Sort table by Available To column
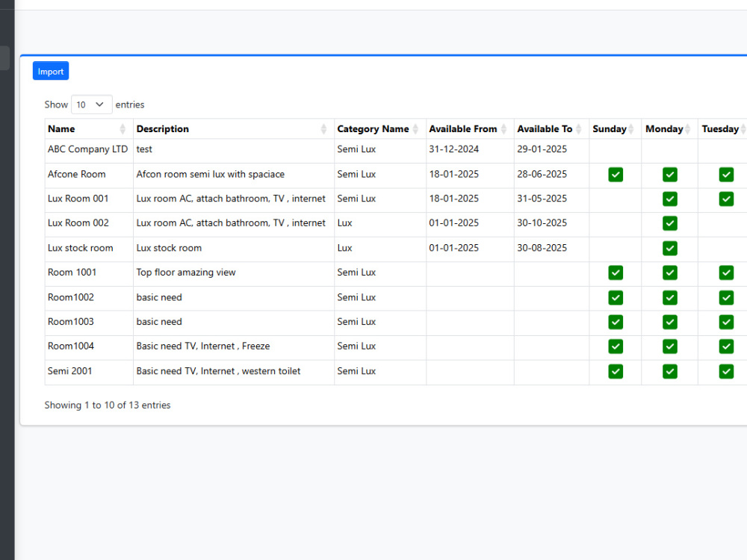Viewport: 747px width, 560px height. click(x=551, y=128)
